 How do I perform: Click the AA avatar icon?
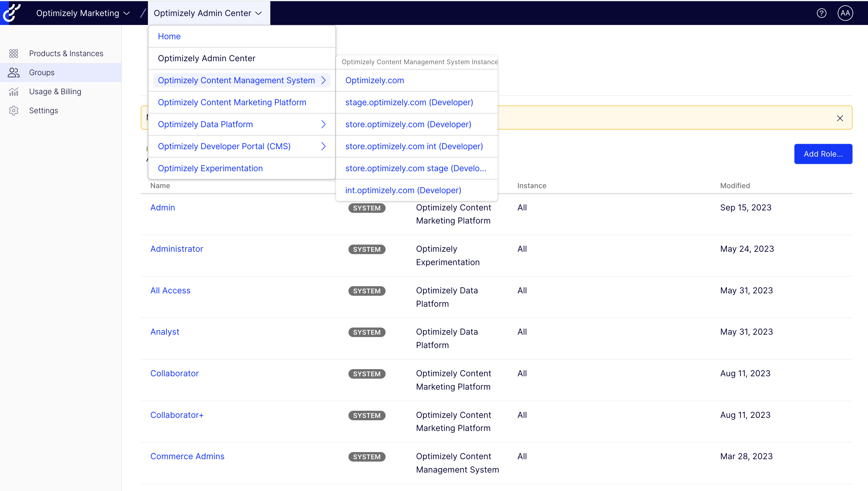point(845,13)
